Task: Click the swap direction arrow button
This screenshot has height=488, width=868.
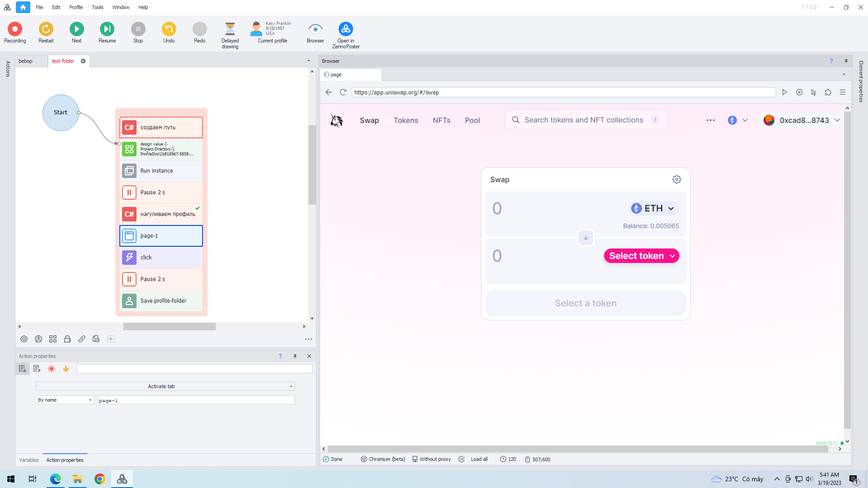Action: (x=585, y=238)
